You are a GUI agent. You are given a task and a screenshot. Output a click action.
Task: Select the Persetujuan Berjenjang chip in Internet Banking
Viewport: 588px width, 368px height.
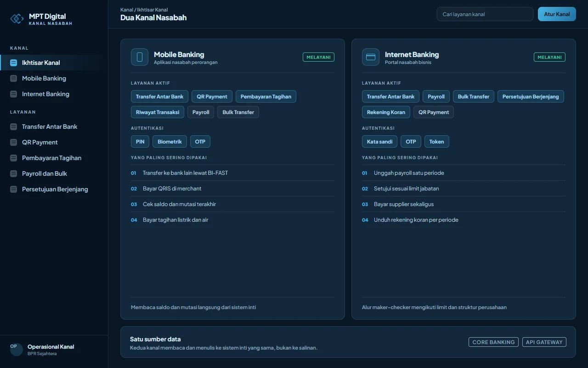point(531,97)
